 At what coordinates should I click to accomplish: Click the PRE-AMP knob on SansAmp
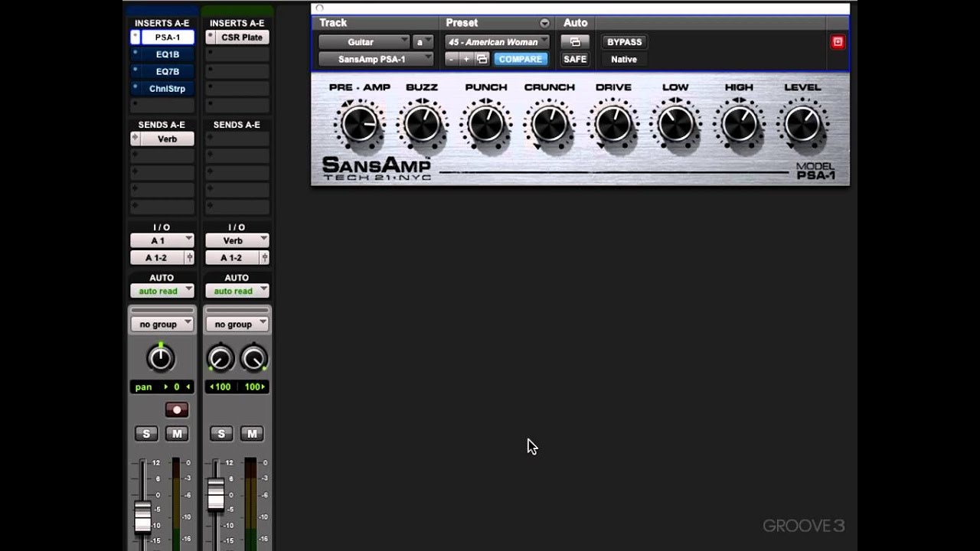pos(360,124)
